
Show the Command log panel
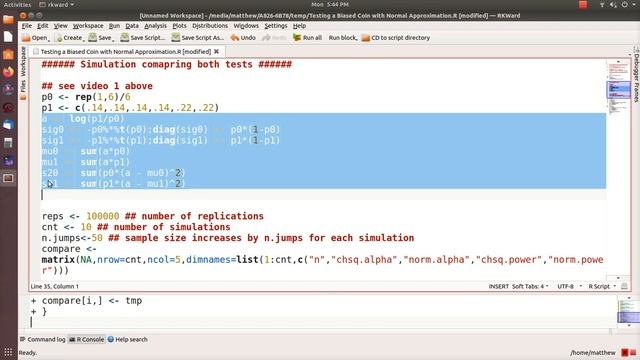(42, 339)
